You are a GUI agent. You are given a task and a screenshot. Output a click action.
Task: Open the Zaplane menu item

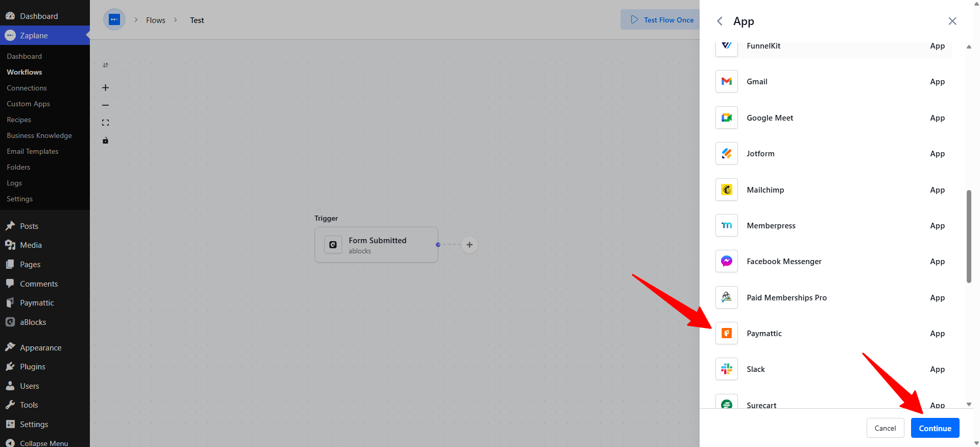[x=45, y=35]
